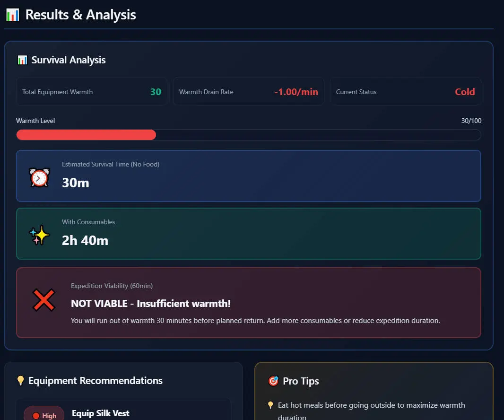Viewport: 504px width, 420px height.
Task: Click the red Warmth Level progress bar
Action: coord(86,135)
